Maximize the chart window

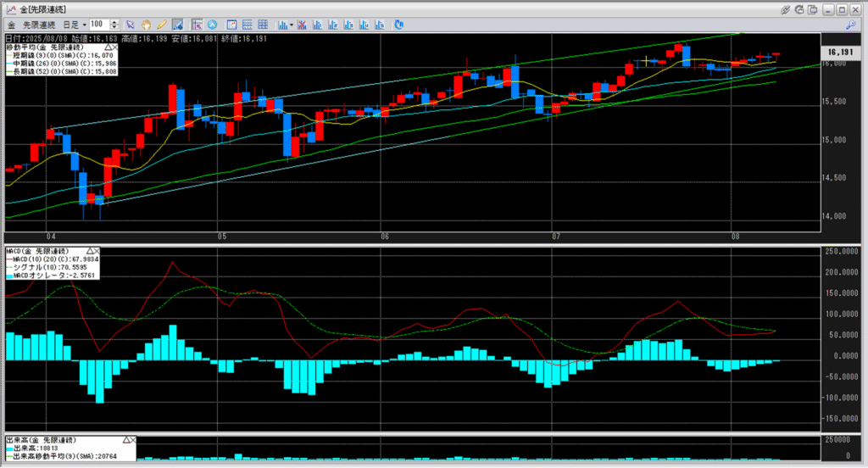pos(842,9)
